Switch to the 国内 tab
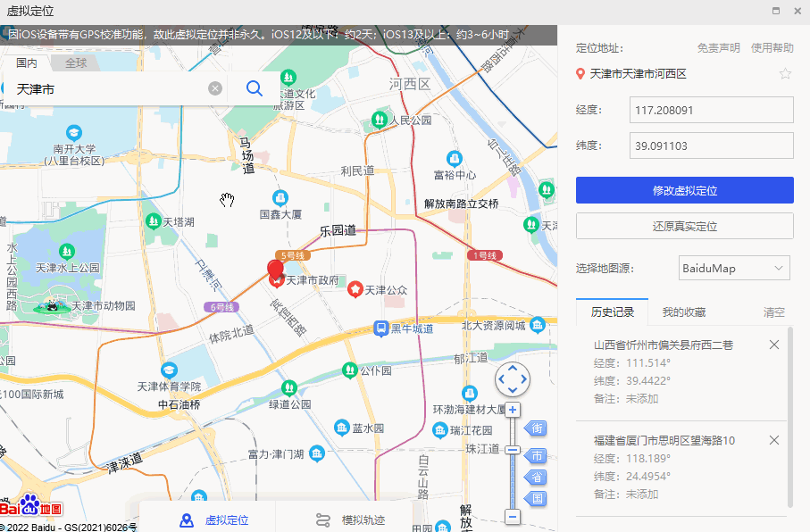The width and height of the screenshot is (810, 532). 27,63
